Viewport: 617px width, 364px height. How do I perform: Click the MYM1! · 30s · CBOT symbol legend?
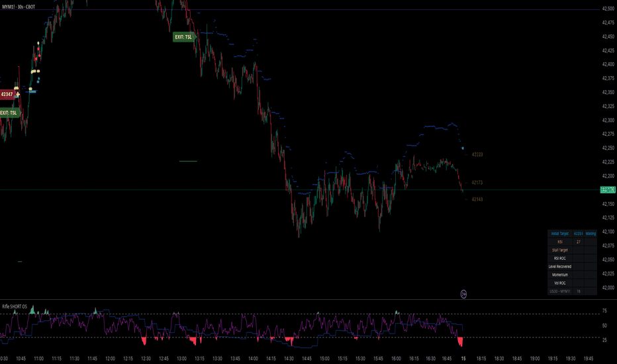point(19,7)
